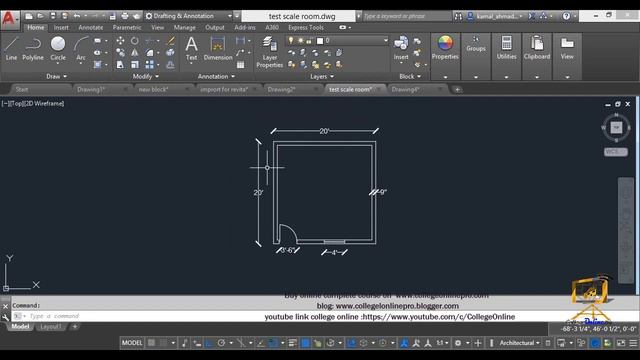Screen dimensions: 640x360
Task: Click the Offset tool icon
Action: (171, 64)
